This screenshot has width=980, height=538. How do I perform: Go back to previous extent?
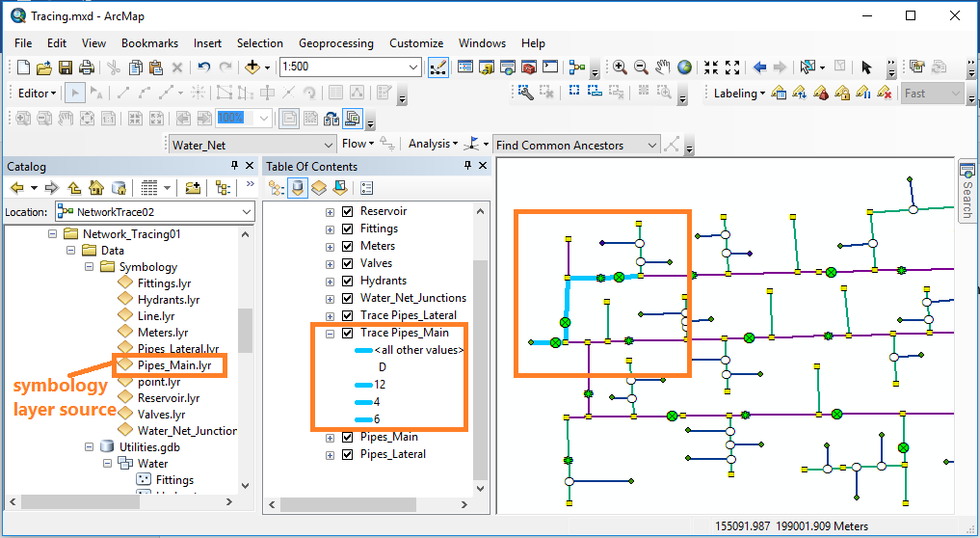point(759,67)
